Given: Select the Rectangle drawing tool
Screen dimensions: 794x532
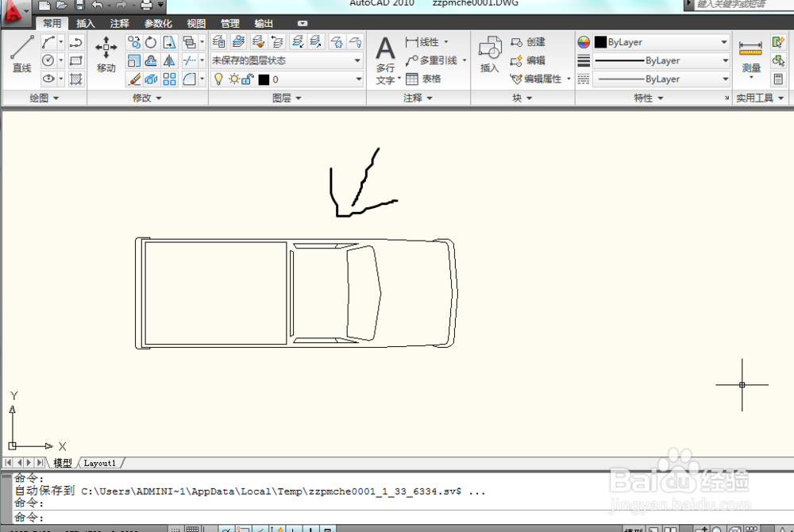Looking at the screenshot, I should pos(76,60).
